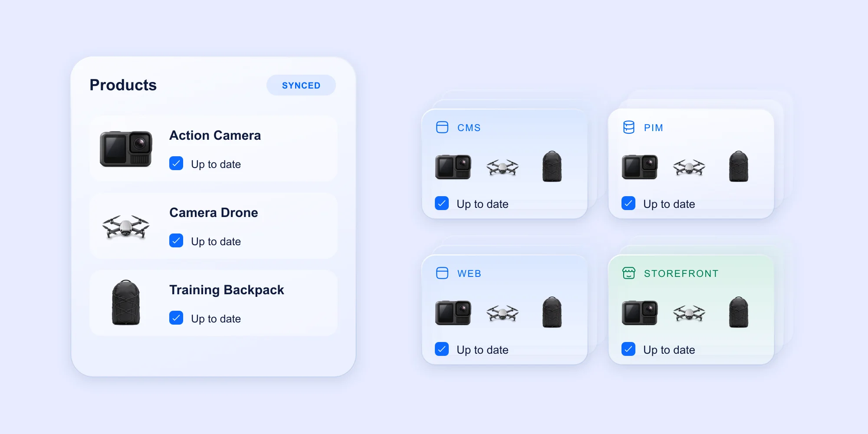Screen dimensions: 868x434
Task: Select the drone image in Storefront card
Action: [689, 313]
